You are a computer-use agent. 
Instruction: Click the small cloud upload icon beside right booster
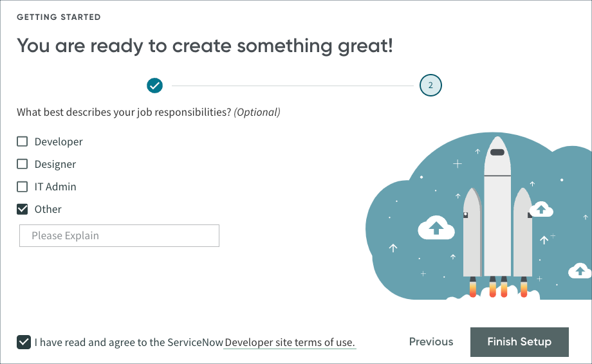pyautogui.click(x=541, y=209)
